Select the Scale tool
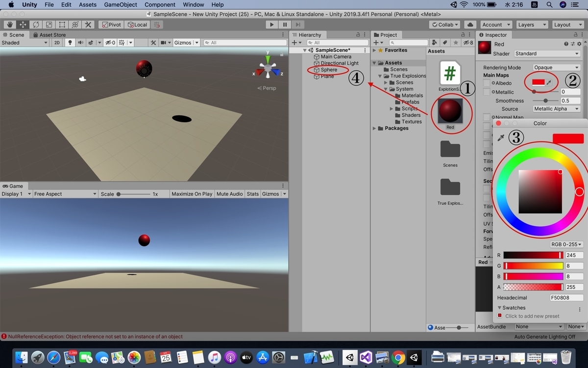Viewport: 588px width, 368px height. tap(49, 25)
